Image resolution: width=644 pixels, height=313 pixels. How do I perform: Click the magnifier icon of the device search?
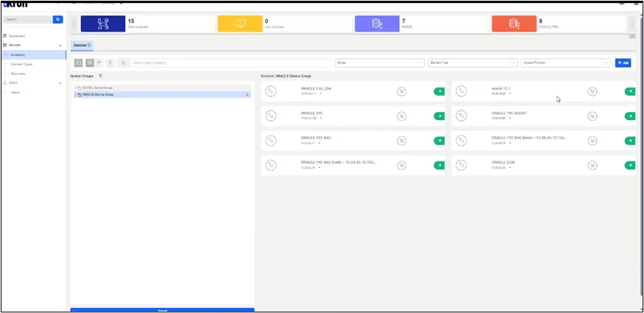pos(124,63)
